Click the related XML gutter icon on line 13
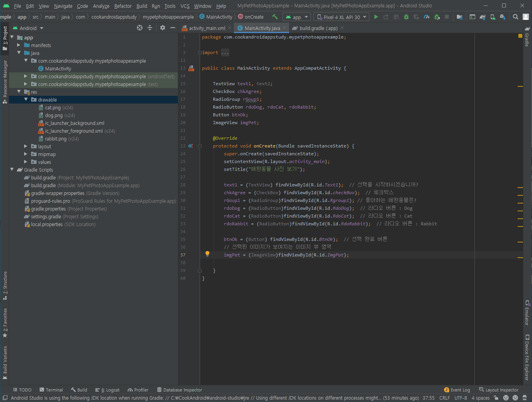Screen dimensions: 532x402 [x=191, y=68]
